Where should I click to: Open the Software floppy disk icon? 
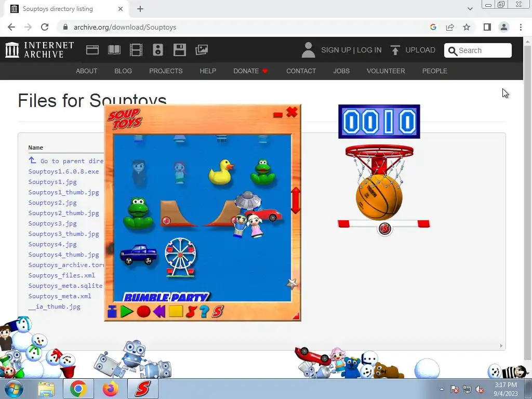(x=179, y=50)
